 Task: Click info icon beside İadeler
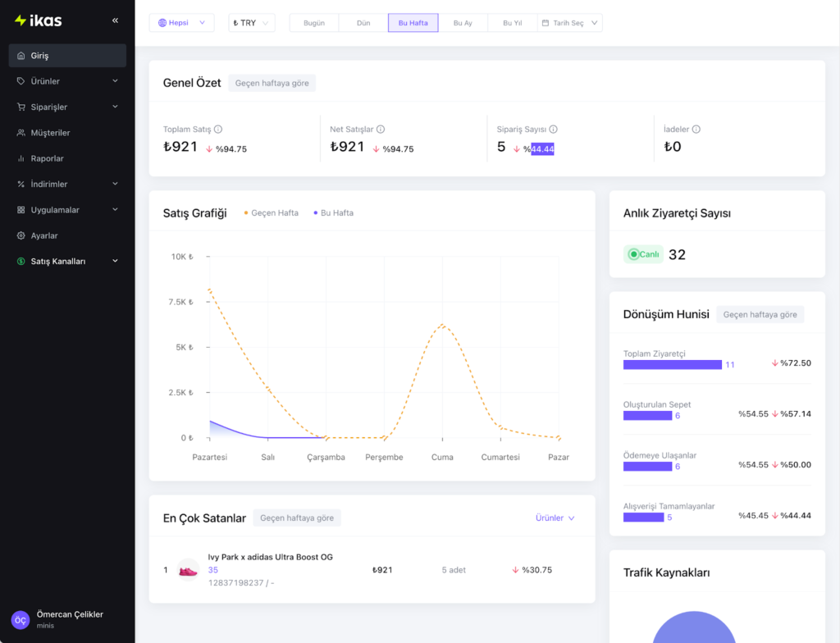tap(696, 130)
